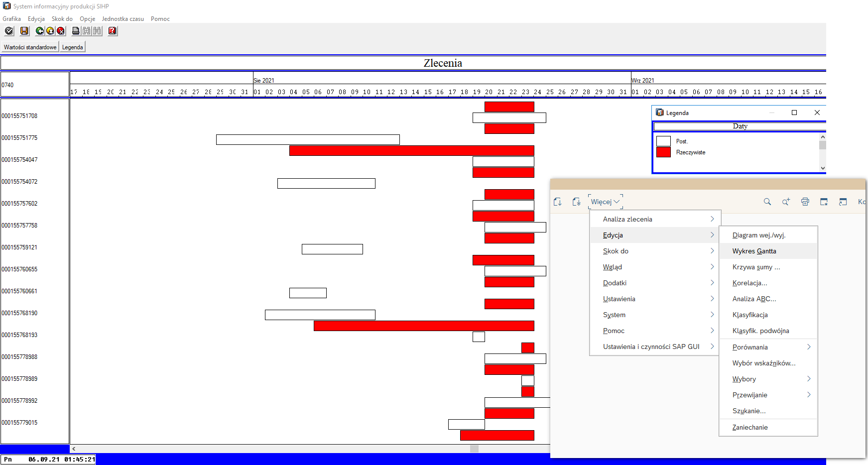Click the grey checkmark confirm icon

coord(9,31)
